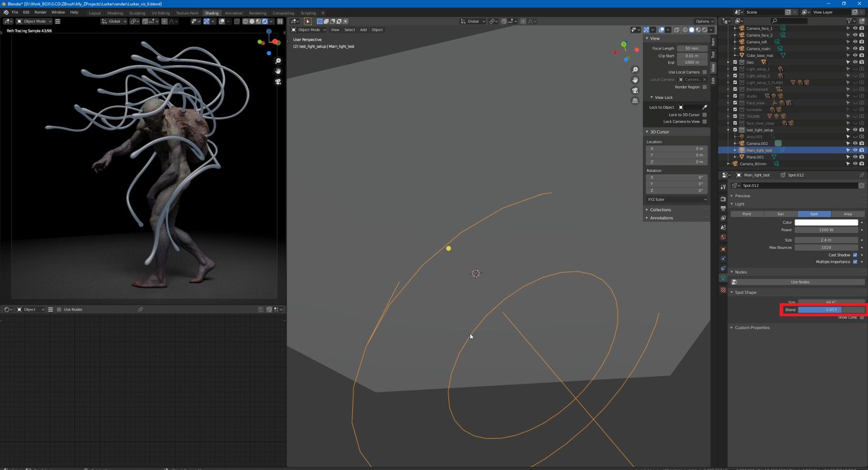Open the Select menu in main viewport

click(350, 30)
